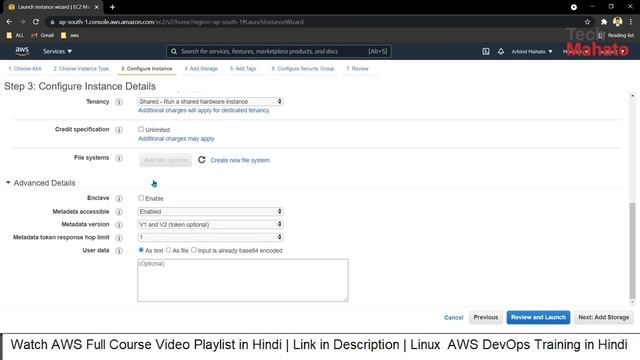Viewport: 640px width, 360px height.
Task: Refresh the file systems list icon
Action: point(202,160)
